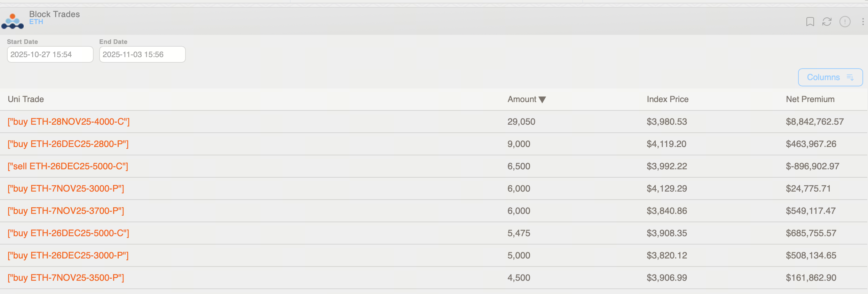
Task: Edit the End Date field
Action: click(x=142, y=55)
